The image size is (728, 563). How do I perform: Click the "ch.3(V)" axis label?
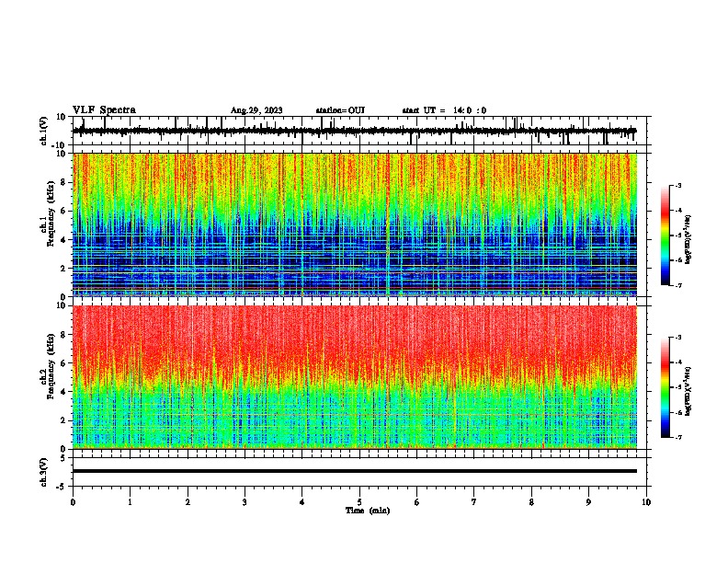click(44, 472)
